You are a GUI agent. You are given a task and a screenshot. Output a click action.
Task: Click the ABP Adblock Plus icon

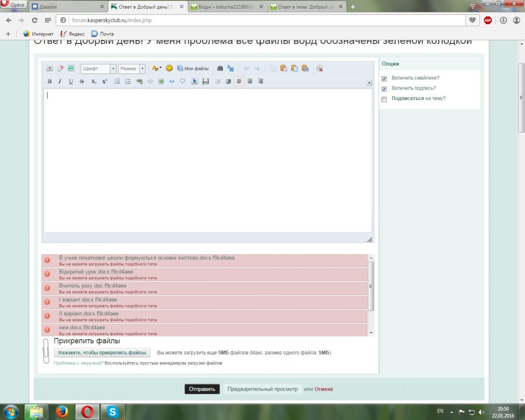[488, 20]
